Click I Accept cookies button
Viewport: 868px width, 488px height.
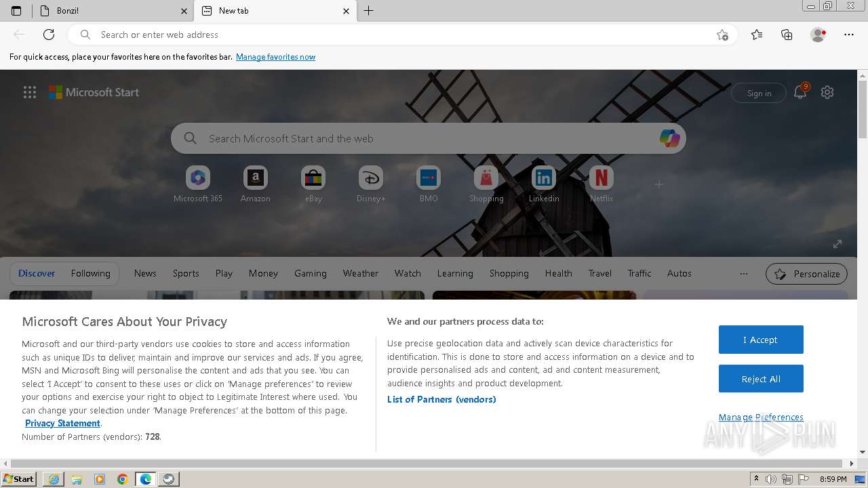pos(761,340)
